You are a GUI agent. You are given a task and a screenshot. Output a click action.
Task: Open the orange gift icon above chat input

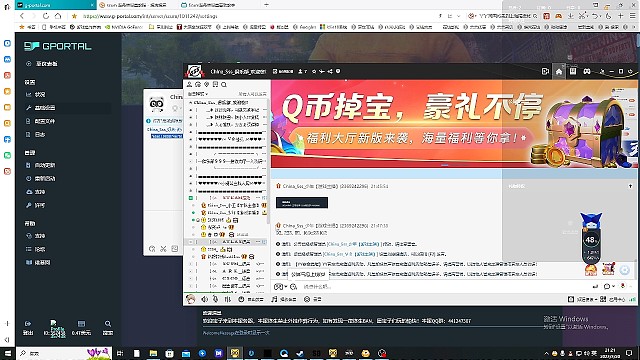tap(591, 269)
